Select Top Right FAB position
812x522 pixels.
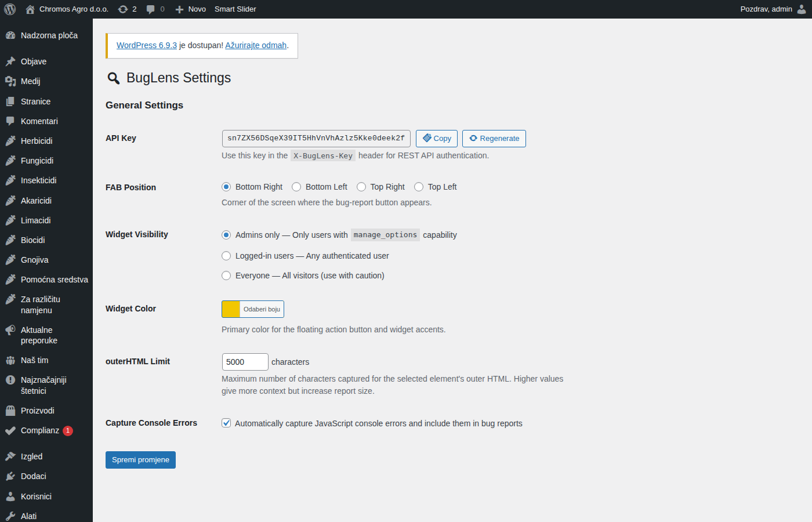(x=361, y=187)
